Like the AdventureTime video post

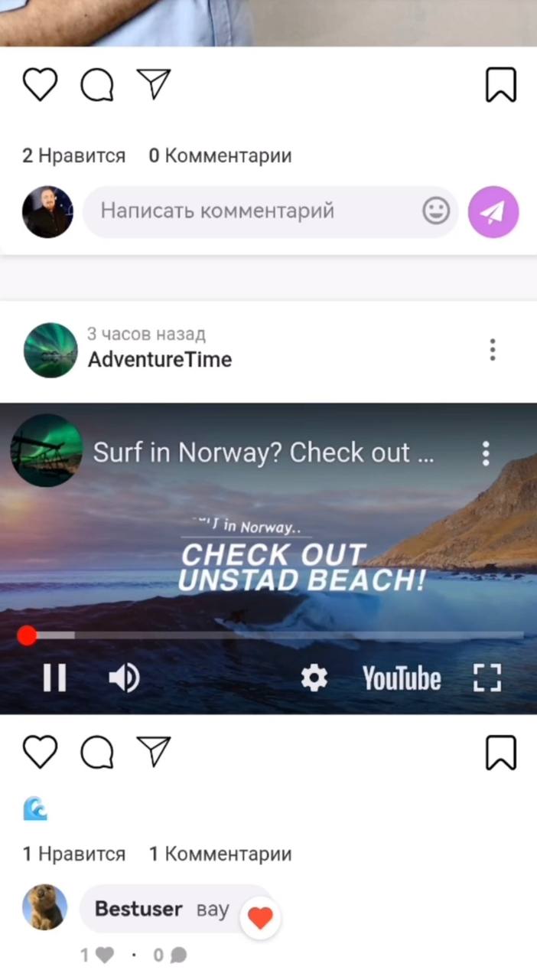40,752
